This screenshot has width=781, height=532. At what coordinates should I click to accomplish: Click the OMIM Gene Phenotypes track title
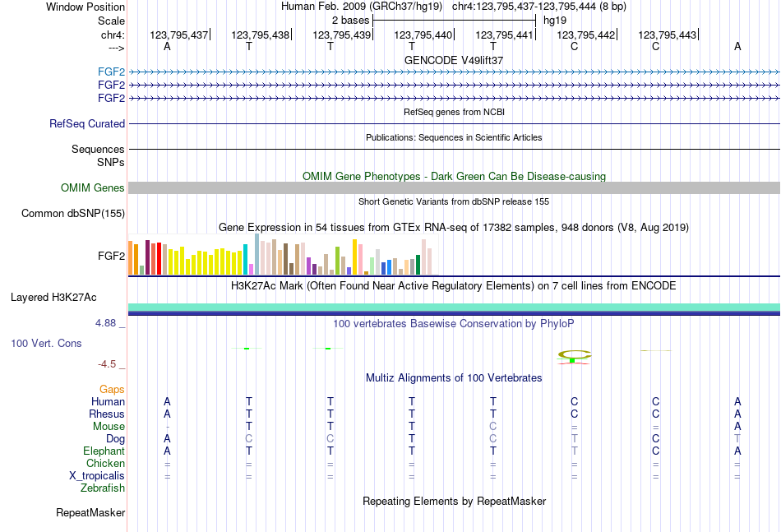(454, 176)
